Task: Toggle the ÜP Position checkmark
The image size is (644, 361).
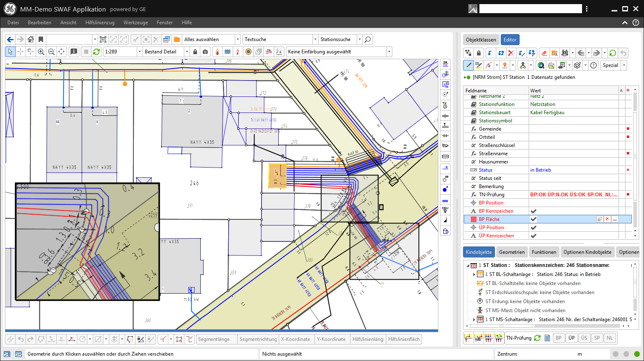Action: point(534,228)
